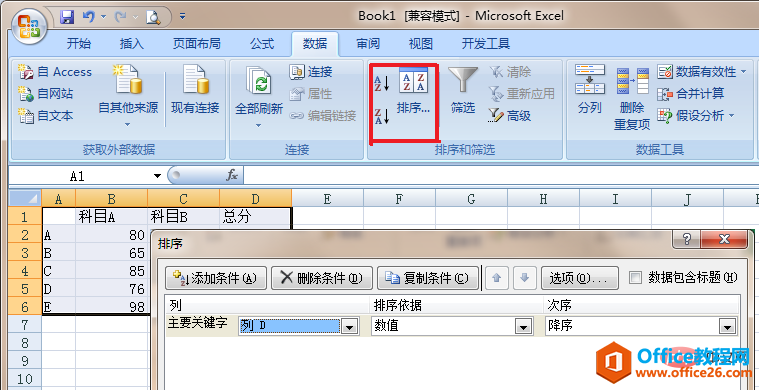Click the 全部刷新 icon
The height and width of the screenshot is (390, 759).
pos(259,80)
